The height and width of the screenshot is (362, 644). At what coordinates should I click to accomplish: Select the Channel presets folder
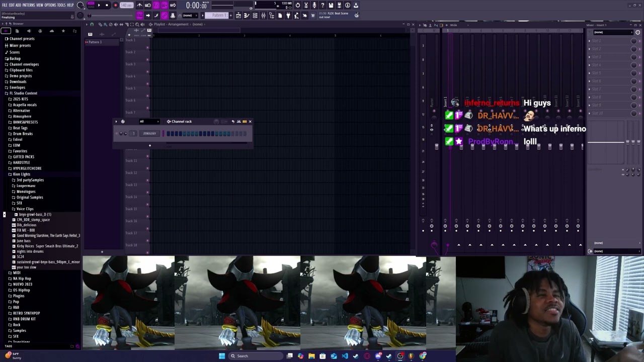coord(22,39)
